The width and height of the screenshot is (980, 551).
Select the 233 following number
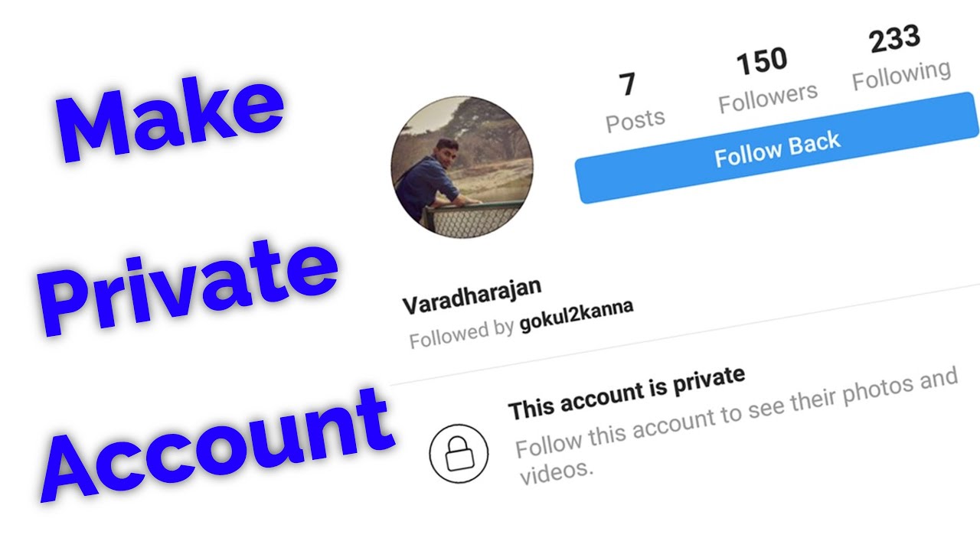pyautogui.click(x=895, y=38)
